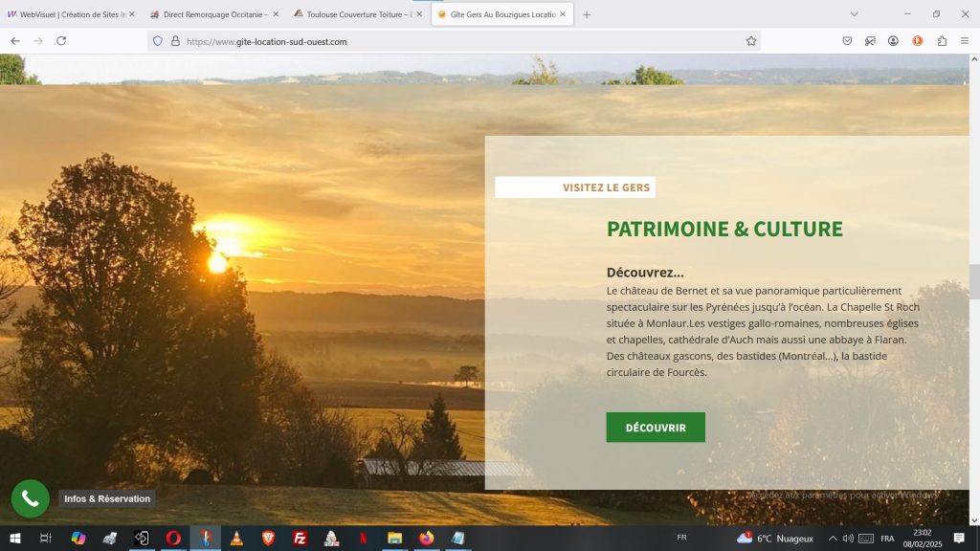Open a new browser tab

click(587, 14)
